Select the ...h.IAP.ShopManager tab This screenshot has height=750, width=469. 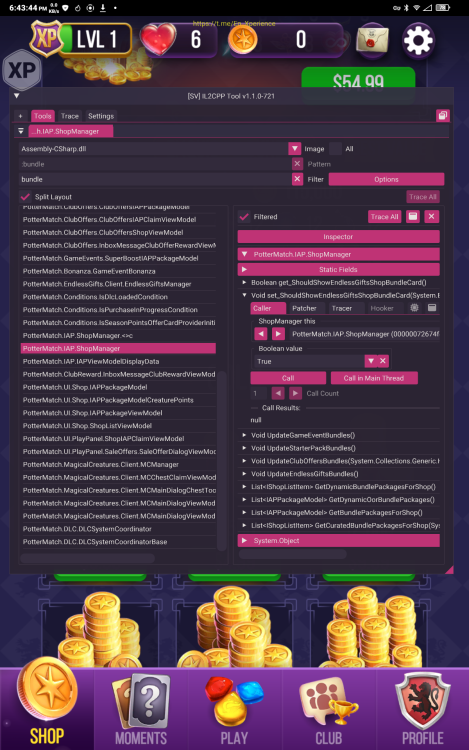pos(71,131)
